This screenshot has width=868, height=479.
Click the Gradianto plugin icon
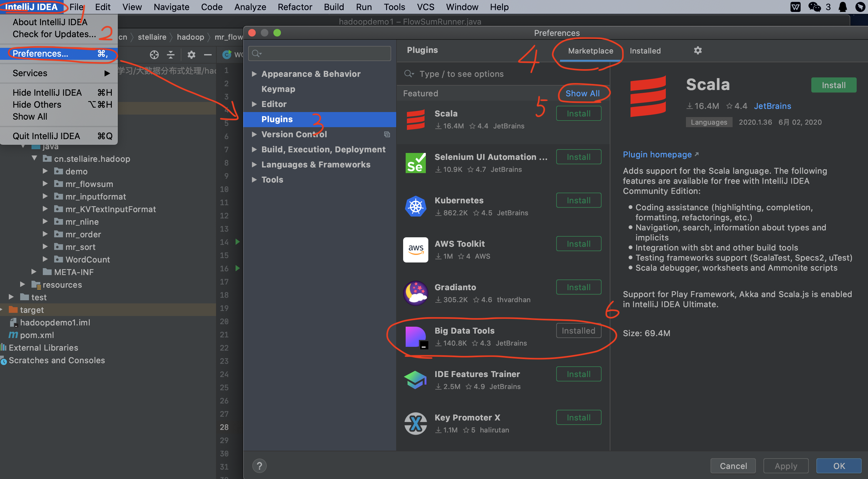(415, 293)
